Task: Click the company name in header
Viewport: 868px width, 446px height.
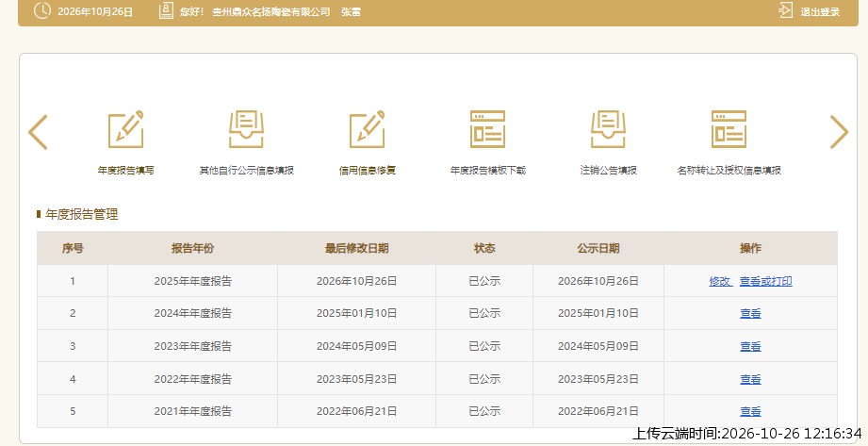Action: point(271,11)
